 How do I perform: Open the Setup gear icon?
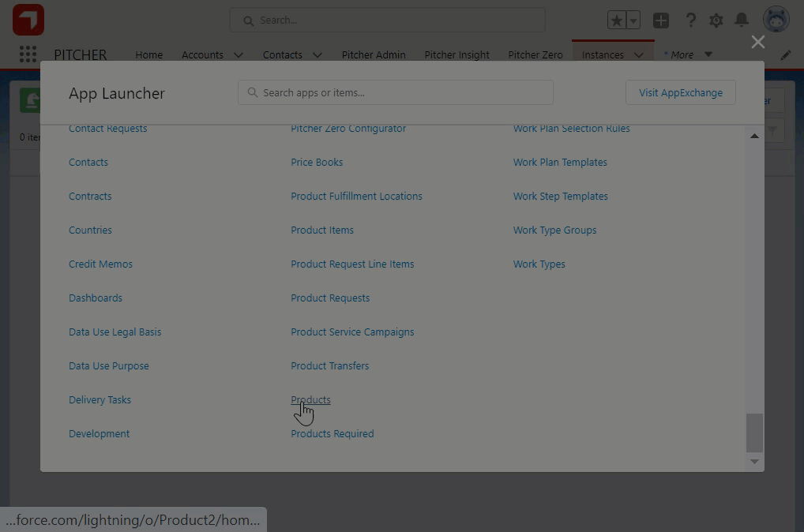[x=716, y=21]
